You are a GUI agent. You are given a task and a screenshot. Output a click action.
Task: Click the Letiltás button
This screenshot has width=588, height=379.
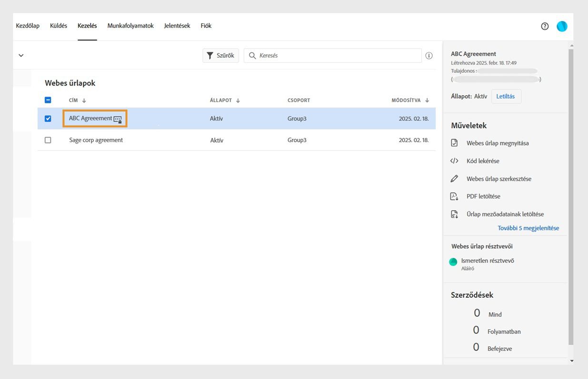506,96
